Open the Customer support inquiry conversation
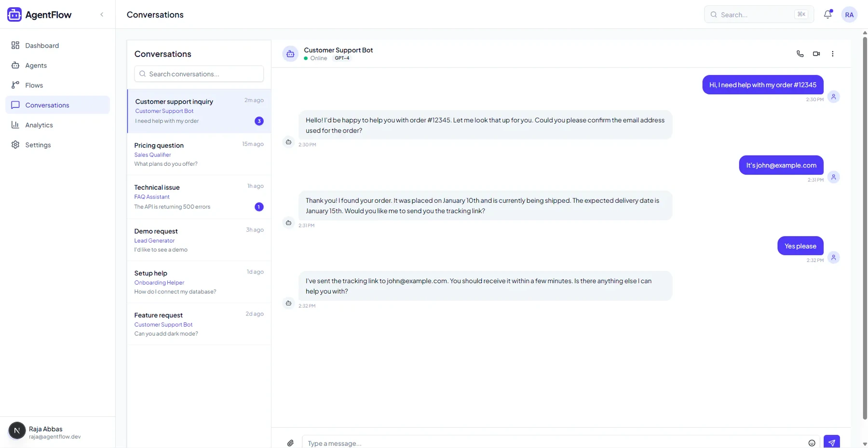Image resolution: width=868 pixels, height=448 pixels. [199, 111]
